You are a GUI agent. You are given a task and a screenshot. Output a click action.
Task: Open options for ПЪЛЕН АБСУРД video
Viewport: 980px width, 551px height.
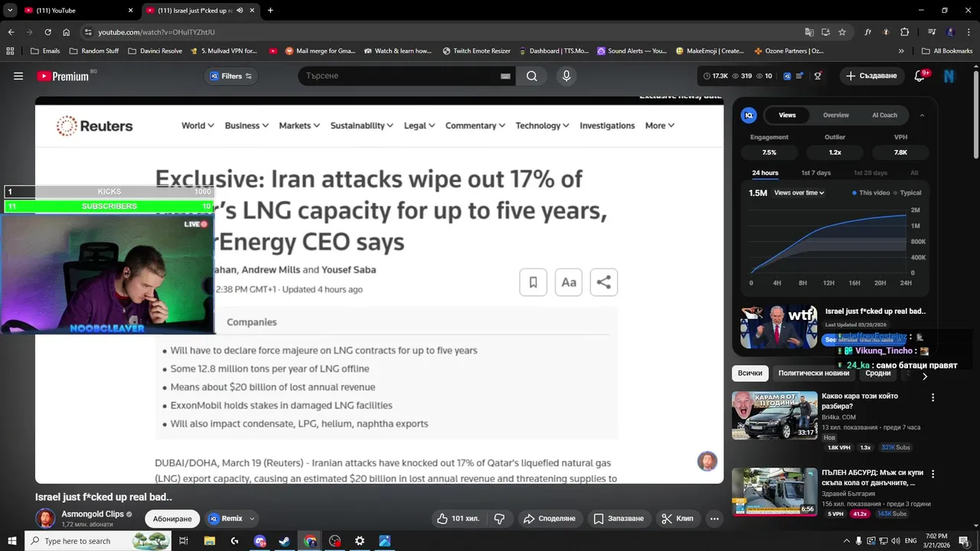tap(933, 474)
